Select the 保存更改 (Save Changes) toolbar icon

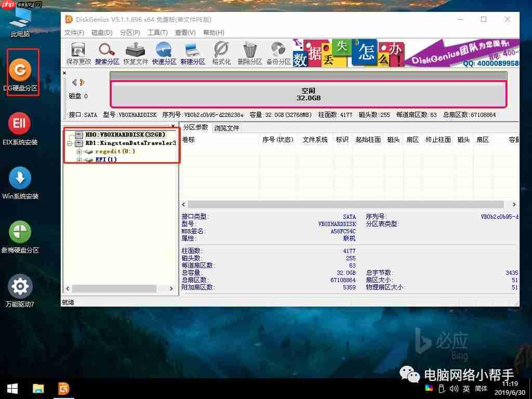click(78, 52)
